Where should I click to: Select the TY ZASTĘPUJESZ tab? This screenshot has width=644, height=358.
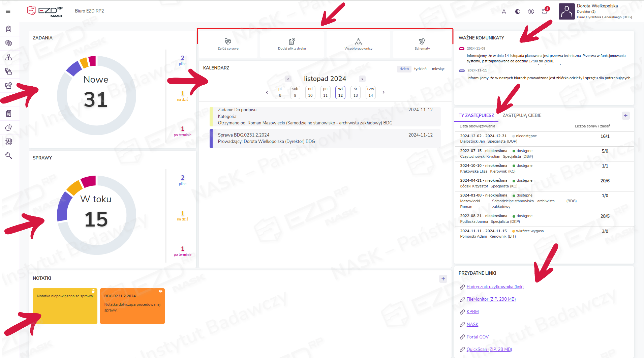[476, 115]
